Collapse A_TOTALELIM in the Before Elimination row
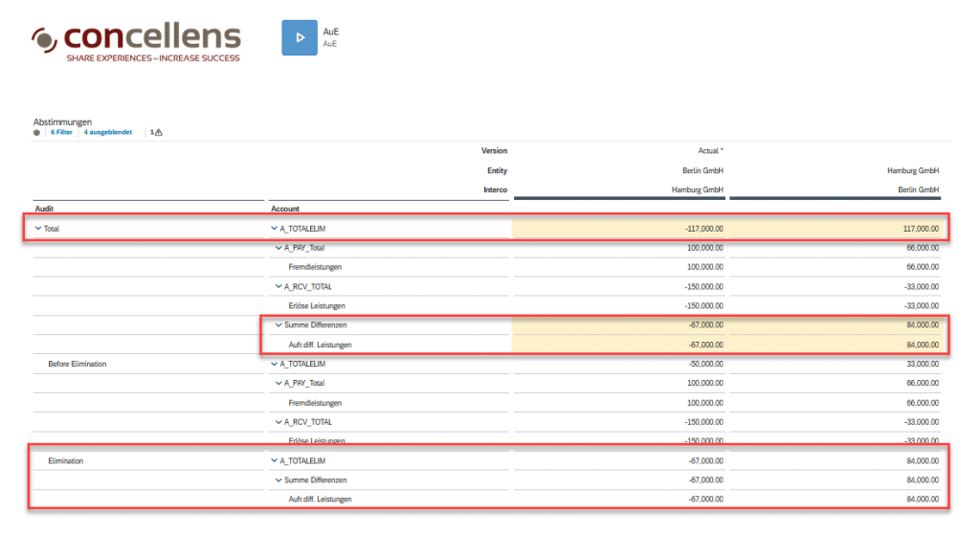Viewport: 980px width, 535px height. pyautogui.click(x=275, y=364)
